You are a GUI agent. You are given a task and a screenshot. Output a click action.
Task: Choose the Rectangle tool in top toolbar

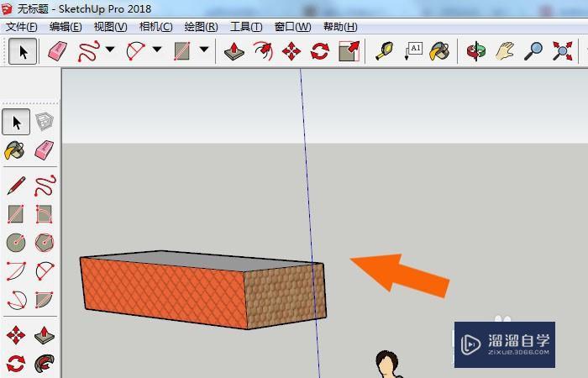182,51
